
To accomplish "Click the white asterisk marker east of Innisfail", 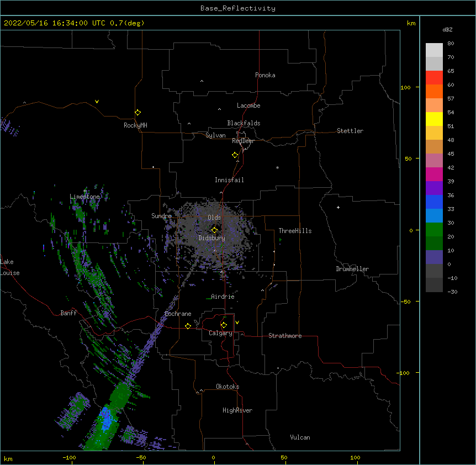I will (x=277, y=168).
